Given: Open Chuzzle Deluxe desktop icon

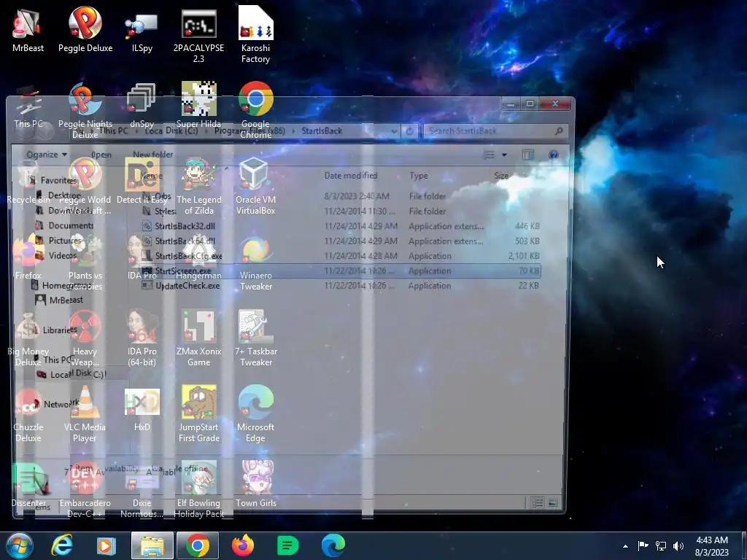Looking at the screenshot, I should tap(28, 414).
